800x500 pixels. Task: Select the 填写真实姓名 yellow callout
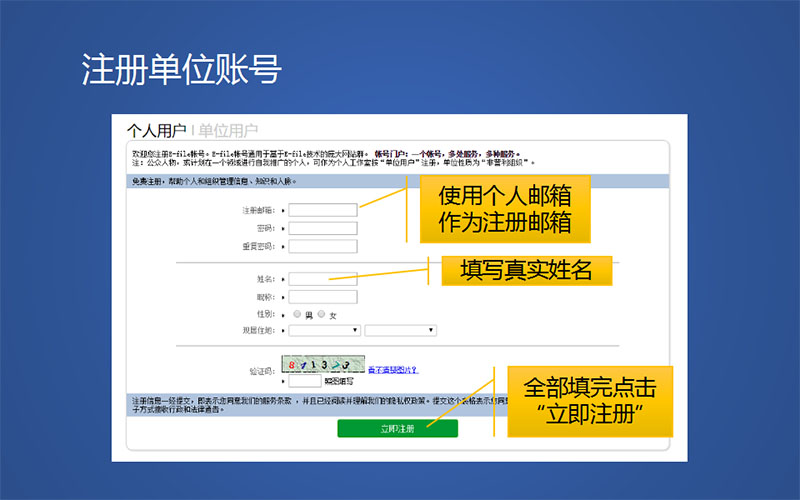[x=519, y=270]
